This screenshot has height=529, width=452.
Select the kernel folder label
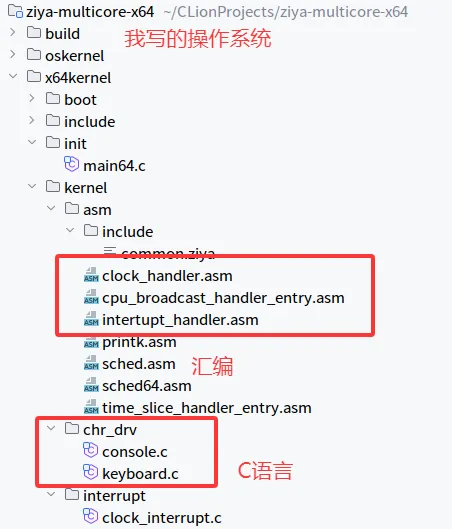point(86,188)
